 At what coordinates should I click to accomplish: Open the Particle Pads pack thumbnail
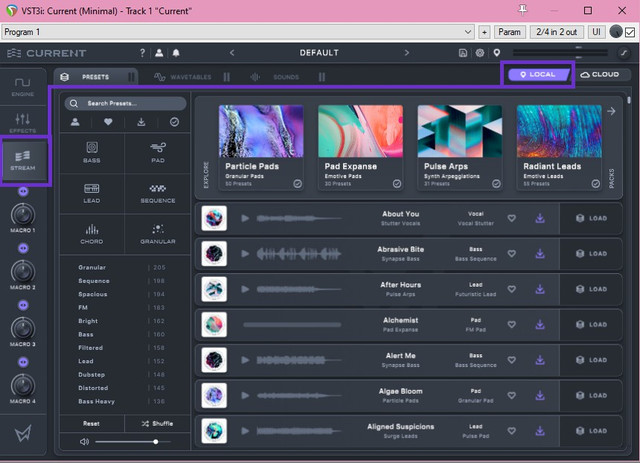(261, 131)
